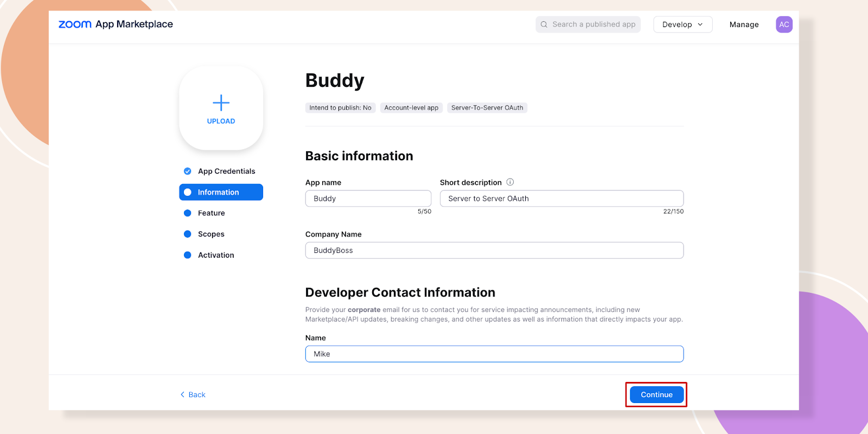Screen dimensions: 868x434
Task: Click the 'Provide your corporate email' paragraph
Action: pyautogui.click(x=494, y=315)
